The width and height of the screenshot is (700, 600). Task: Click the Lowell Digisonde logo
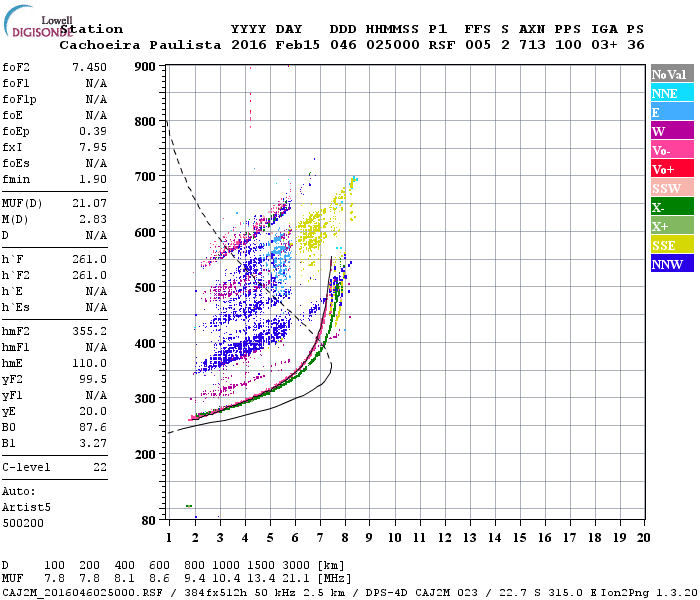(38, 21)
